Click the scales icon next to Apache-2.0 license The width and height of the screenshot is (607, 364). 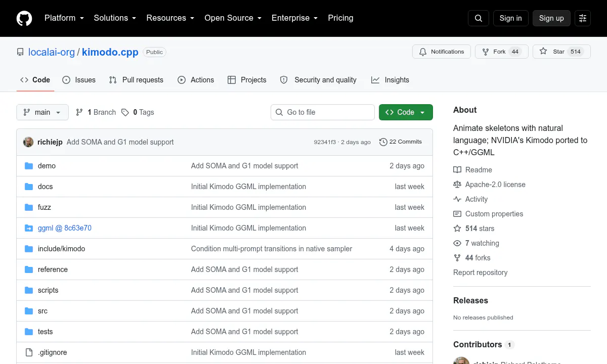[x=457, y=185]
